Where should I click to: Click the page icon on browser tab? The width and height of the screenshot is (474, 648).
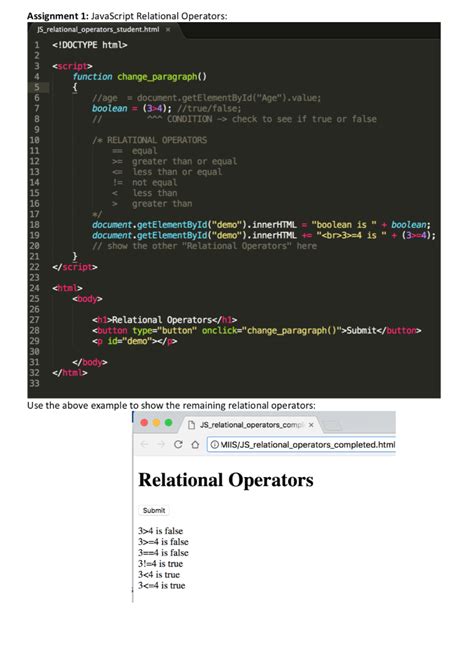(191, 425)
